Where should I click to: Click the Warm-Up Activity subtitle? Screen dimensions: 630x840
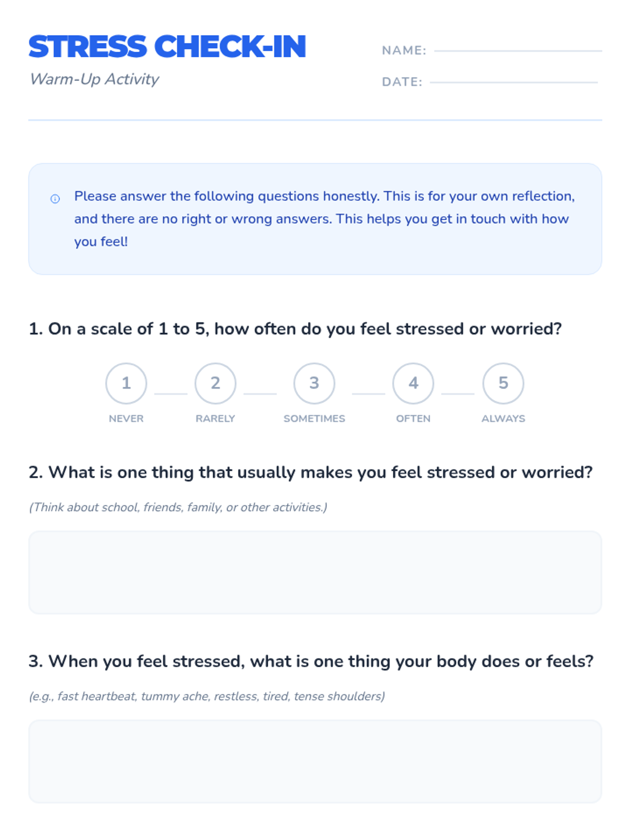94,79
